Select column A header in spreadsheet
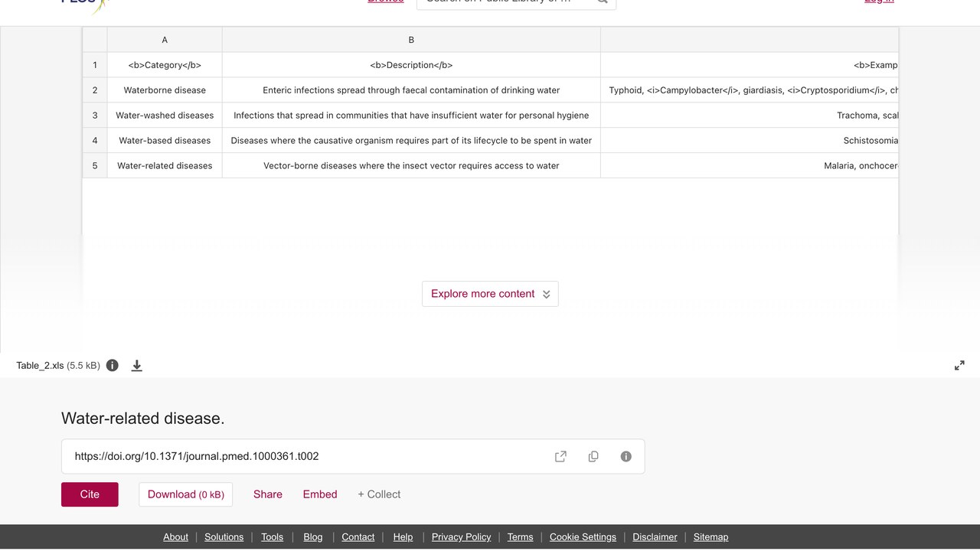Viewport: 980px width, 551px height. coord(165,40)
